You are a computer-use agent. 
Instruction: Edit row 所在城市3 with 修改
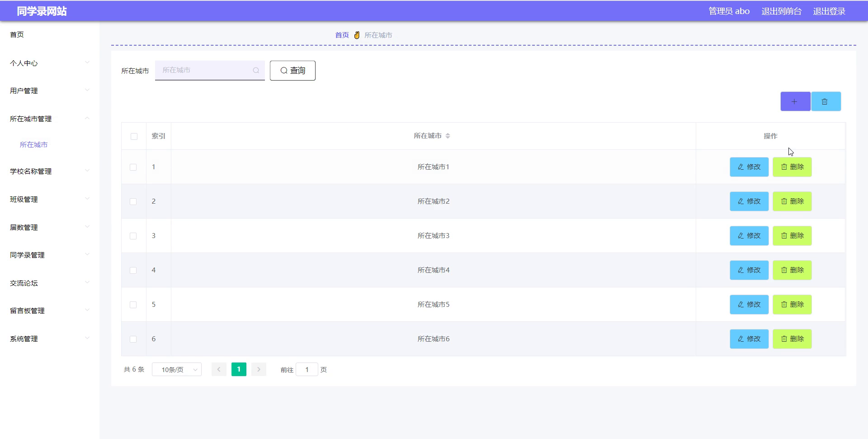click(749, 236)
